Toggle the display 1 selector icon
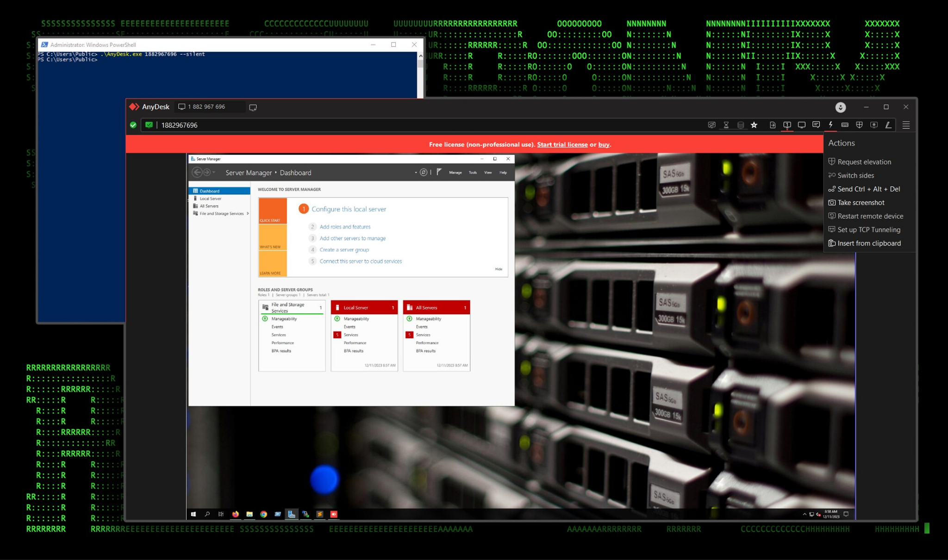Image resolution: width=948 pixels, height=560 pixels. (787, 125)
